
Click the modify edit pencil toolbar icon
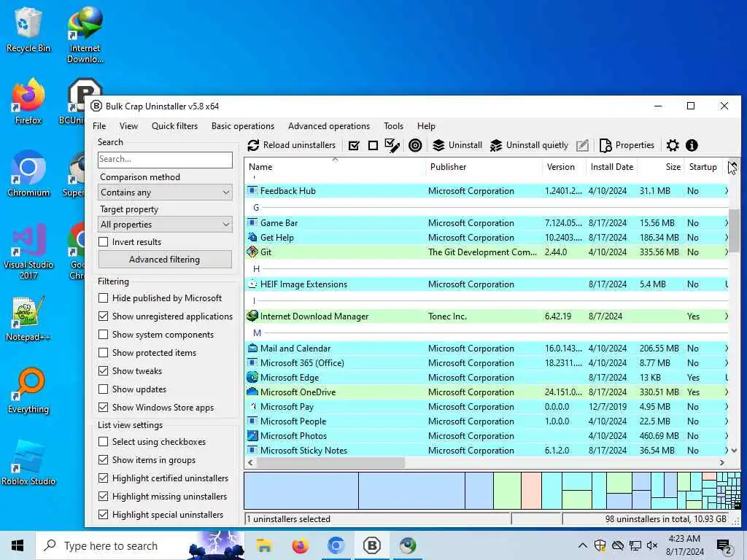[582, 145]
